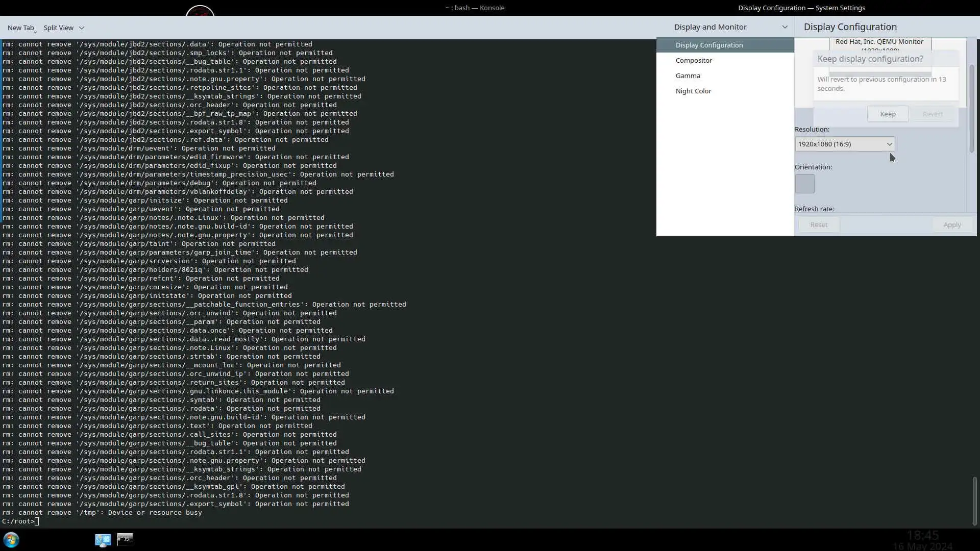Click the System Settings taskbar icon

(103, 540)
